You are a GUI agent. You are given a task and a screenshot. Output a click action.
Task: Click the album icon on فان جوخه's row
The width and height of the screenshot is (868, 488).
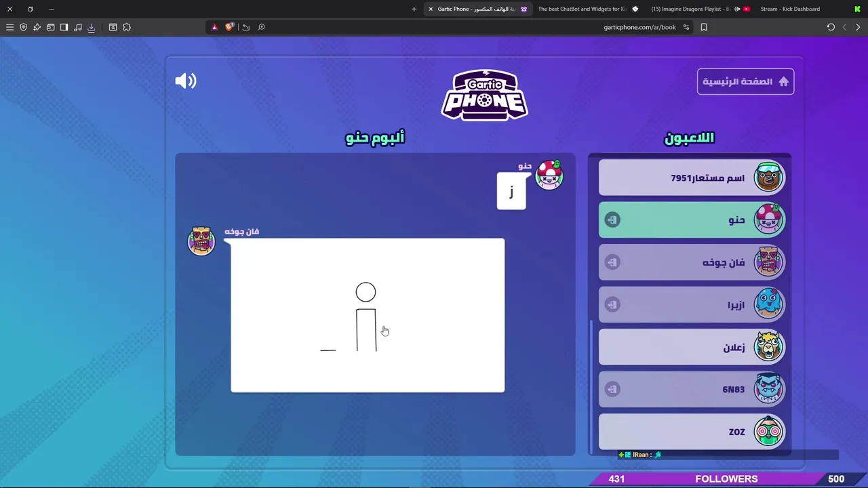click(x=612, y=262)
